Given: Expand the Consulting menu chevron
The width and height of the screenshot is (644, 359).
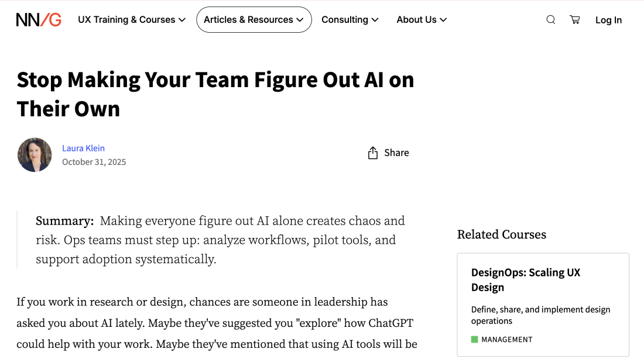Looking at the screenshot, I should [375, 20].
